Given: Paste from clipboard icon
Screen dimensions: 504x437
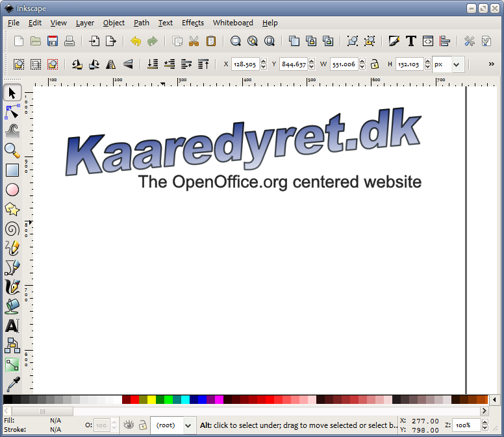Looking at the screenshot, I should (x=211, y=41).
